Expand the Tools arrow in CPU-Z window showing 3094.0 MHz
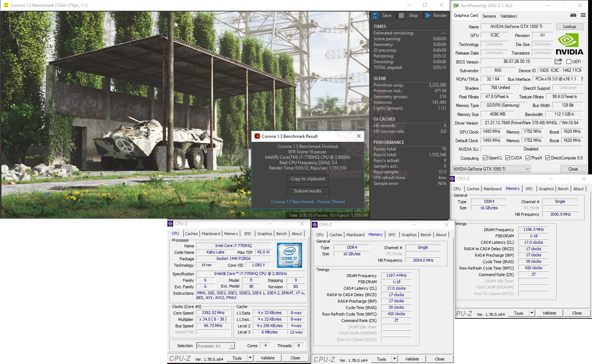The height and width of the screenshot is (364, 592). point(394,359)
